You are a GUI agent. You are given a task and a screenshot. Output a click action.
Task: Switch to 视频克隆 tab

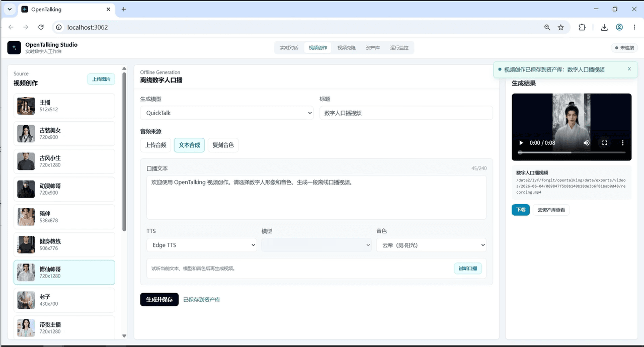click(x=347, y=48)
